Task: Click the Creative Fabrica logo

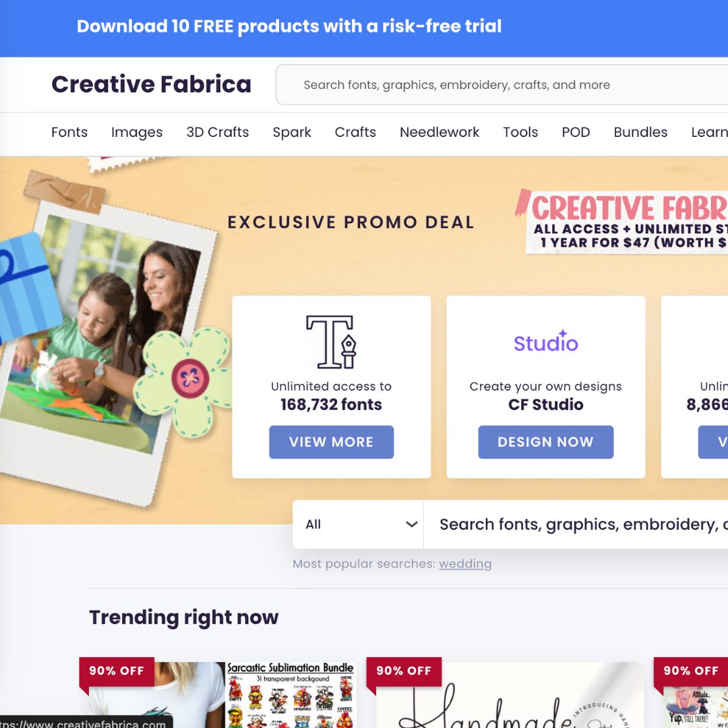Action: 151,84
